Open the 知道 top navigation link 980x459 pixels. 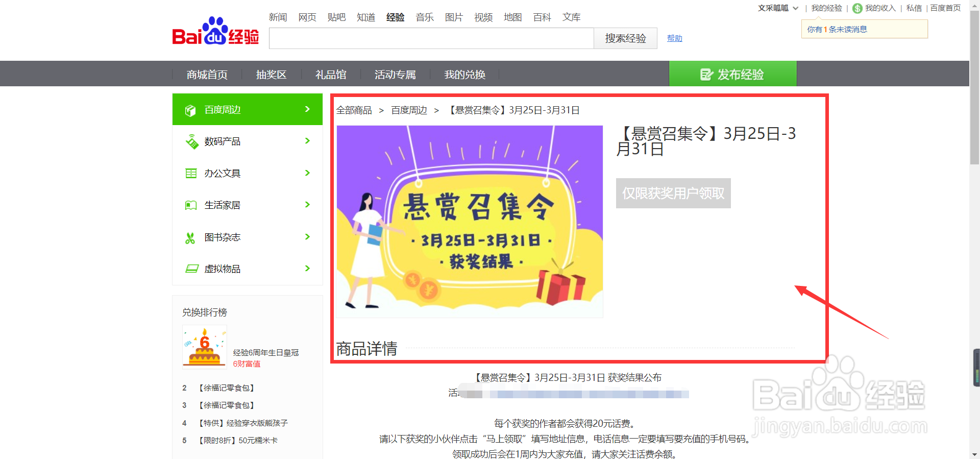(366, 17)
